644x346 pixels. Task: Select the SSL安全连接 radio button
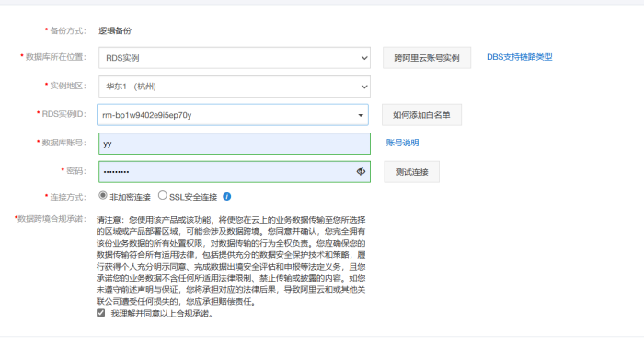(x=163, y=196)
